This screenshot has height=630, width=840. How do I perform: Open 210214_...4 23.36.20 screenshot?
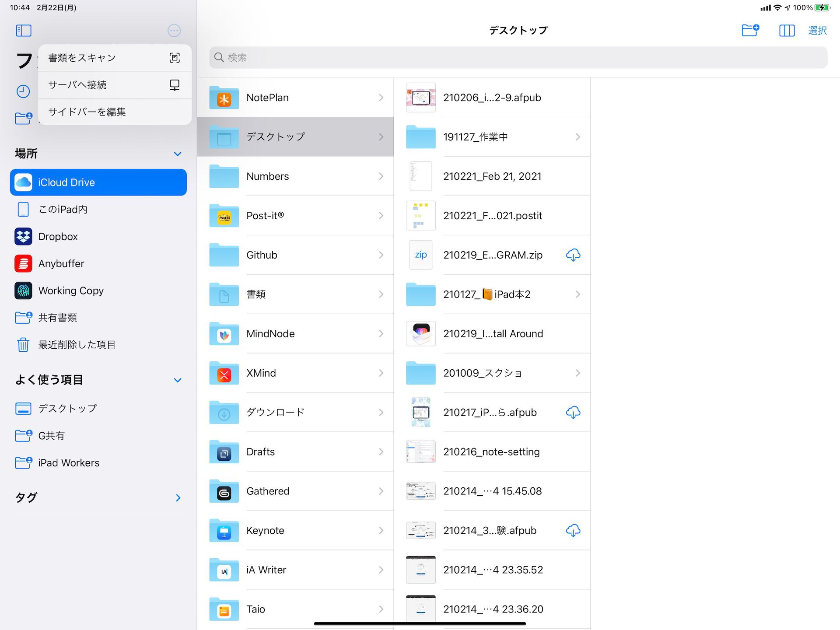tap(492, 609)
